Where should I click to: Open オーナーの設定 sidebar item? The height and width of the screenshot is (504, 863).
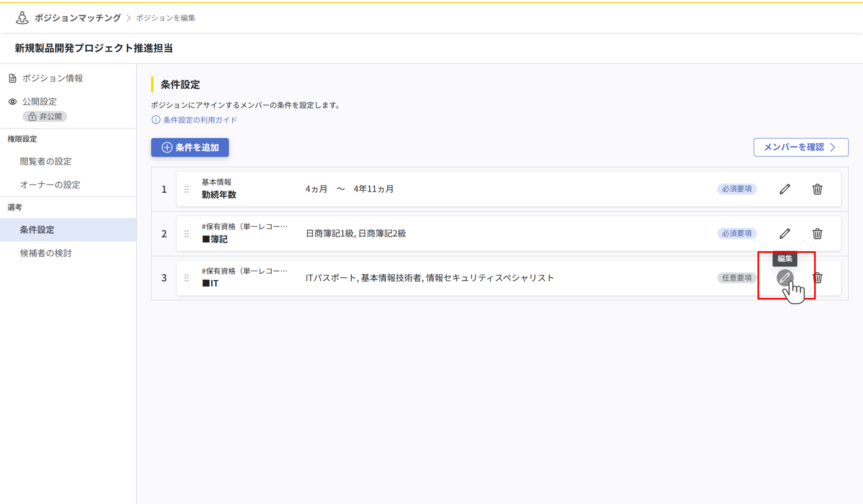click(50, 184)
